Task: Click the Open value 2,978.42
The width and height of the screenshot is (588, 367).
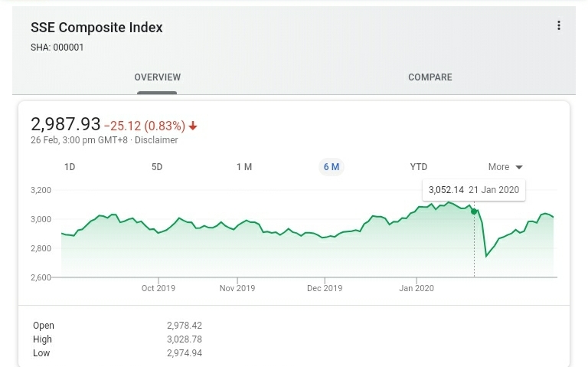Action: (185, 326)
